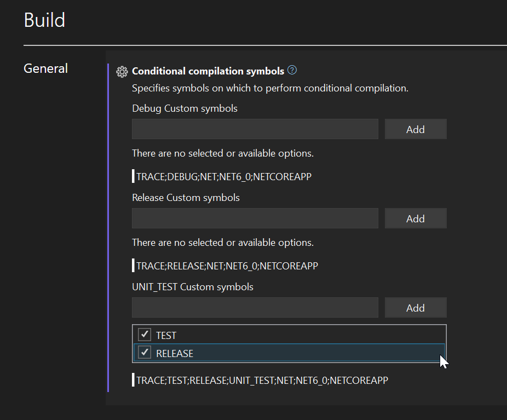The width and height of the screenshot is (507, 420).
Task: Click the TRACE;RELEASE;NET;NET6_0;NETCOREAPP text
Action: pyautogui.click(x=227, y=266)
